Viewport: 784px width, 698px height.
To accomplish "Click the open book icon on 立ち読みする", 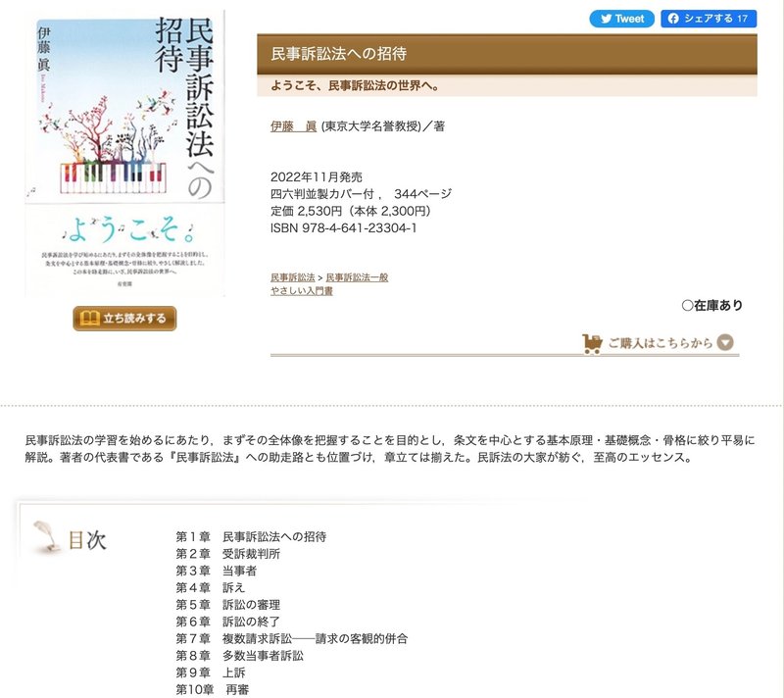I will click(90, 319).
